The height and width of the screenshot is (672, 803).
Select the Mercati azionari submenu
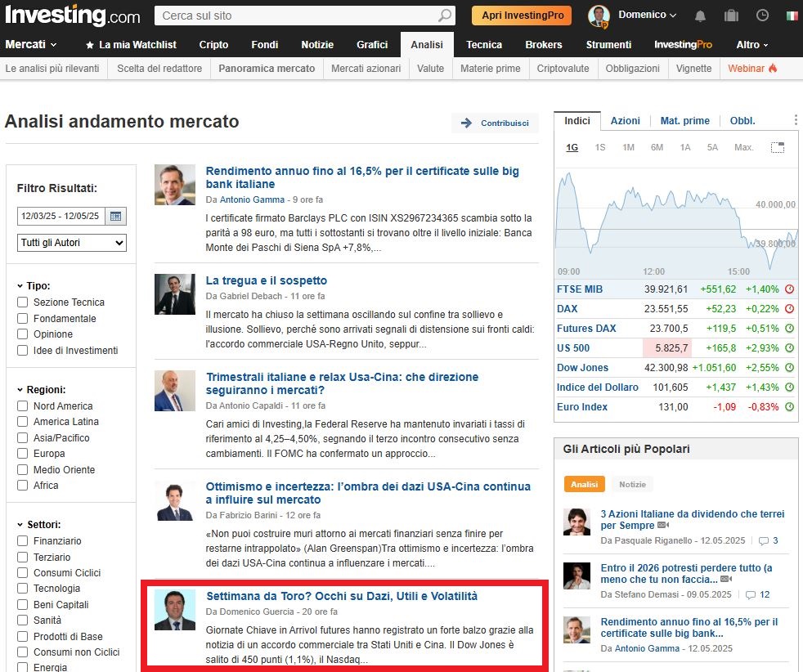(x=366, y=69)
